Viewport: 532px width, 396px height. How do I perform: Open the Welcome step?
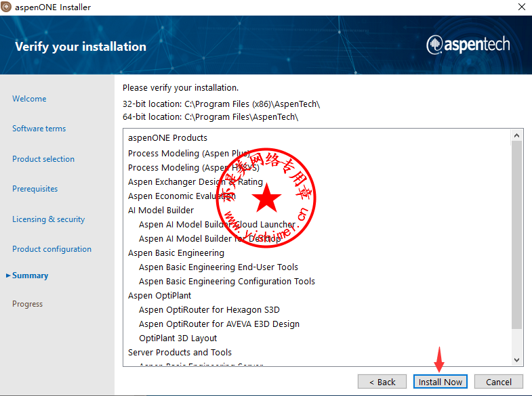coord(29,99)
